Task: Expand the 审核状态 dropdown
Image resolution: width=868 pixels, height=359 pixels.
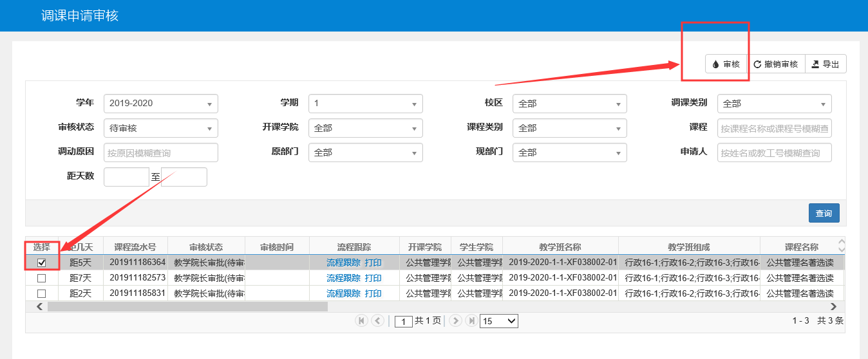Action: [160, 128]
